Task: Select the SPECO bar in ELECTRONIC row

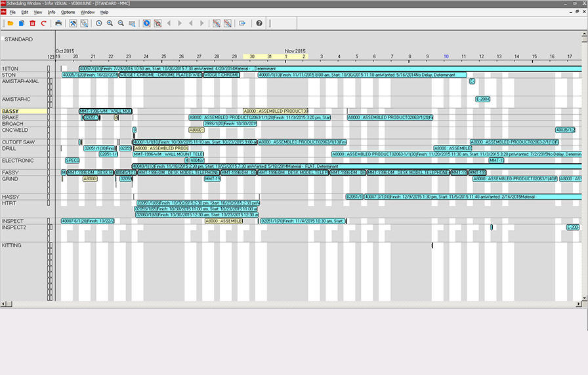Action: point(72,161)
